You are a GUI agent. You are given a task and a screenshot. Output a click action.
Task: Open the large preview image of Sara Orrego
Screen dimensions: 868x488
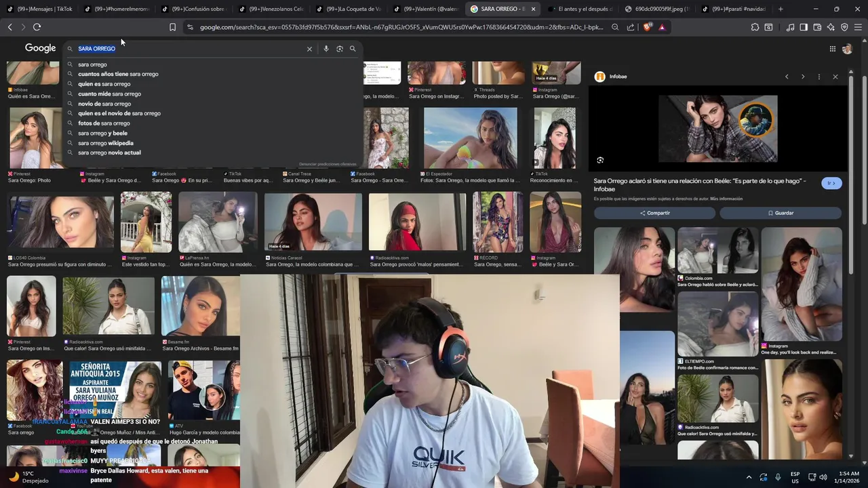tap(718, 128)
